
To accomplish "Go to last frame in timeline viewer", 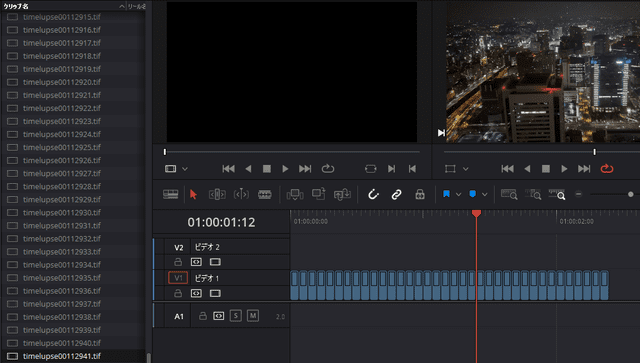I will coord(584,169).
